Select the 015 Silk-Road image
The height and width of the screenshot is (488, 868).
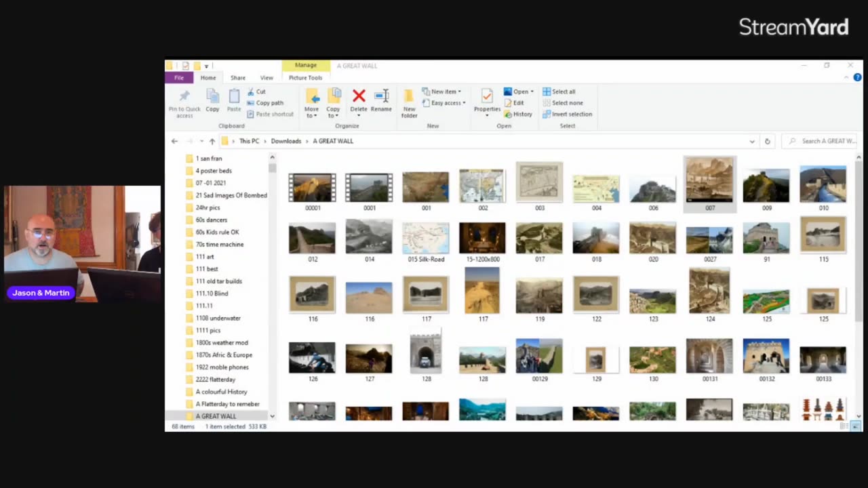(x=426, y=242)
